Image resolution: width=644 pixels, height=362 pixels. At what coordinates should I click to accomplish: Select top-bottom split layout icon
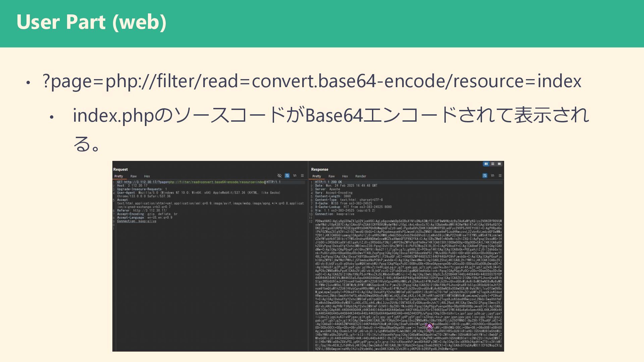tap(493, 164)
